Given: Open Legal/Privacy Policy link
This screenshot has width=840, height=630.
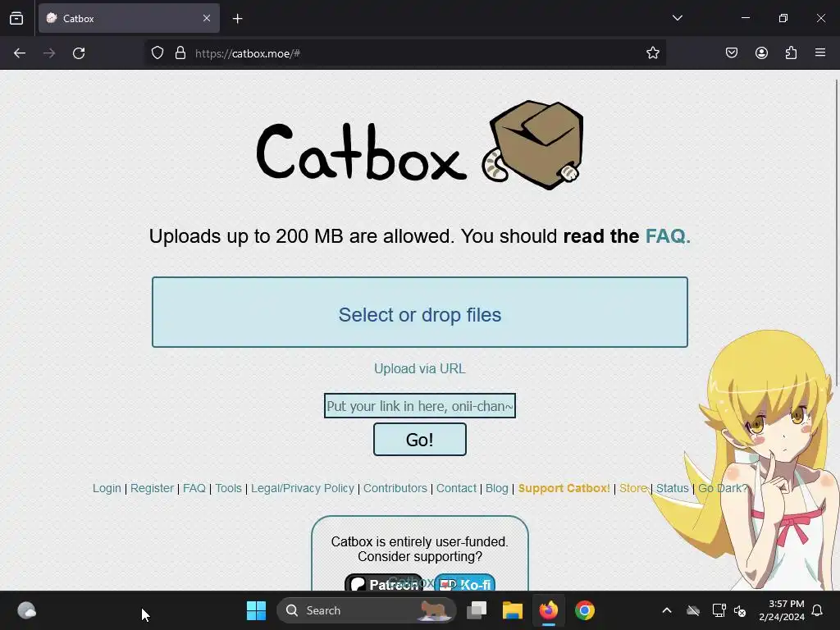Looking at the screenshot, I should [x=303, y=488].
